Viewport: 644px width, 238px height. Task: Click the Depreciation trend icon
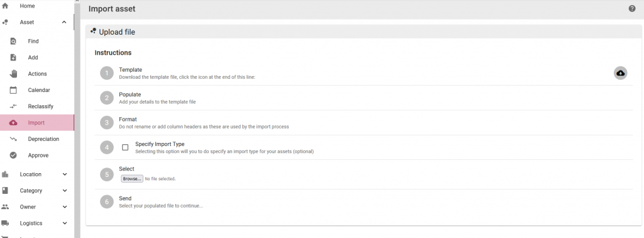[13, 139]
